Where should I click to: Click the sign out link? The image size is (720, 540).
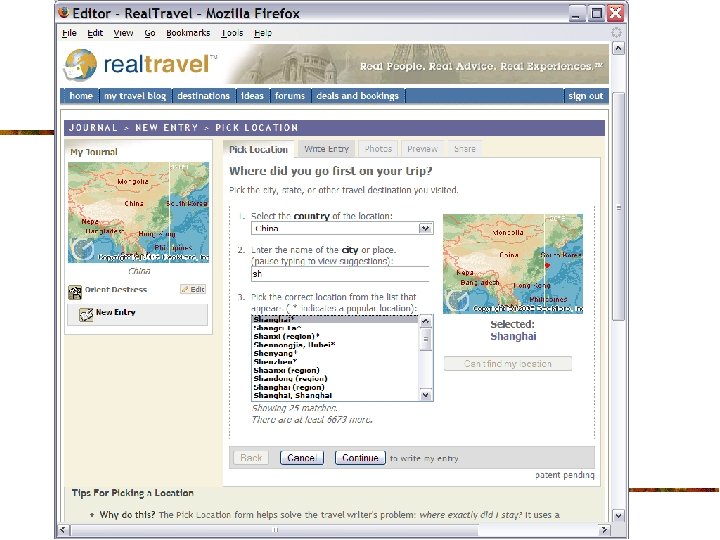(x=585, y=96)
